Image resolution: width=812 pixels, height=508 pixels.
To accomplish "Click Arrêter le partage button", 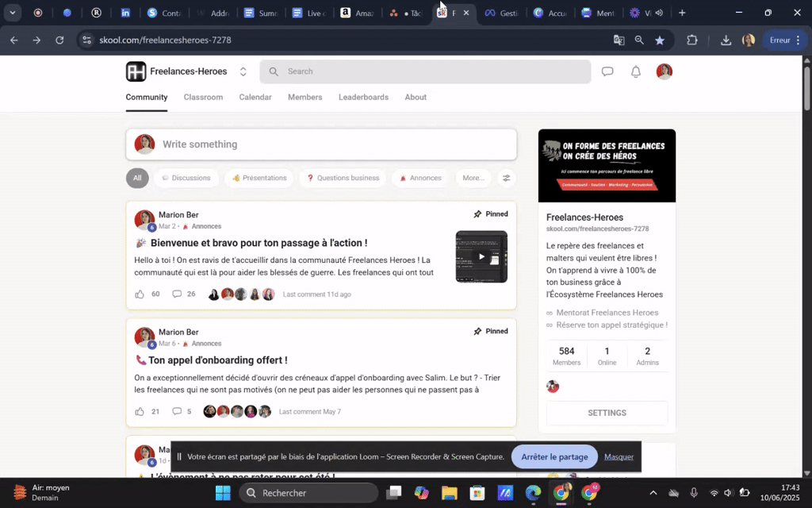I will [554, 456].
